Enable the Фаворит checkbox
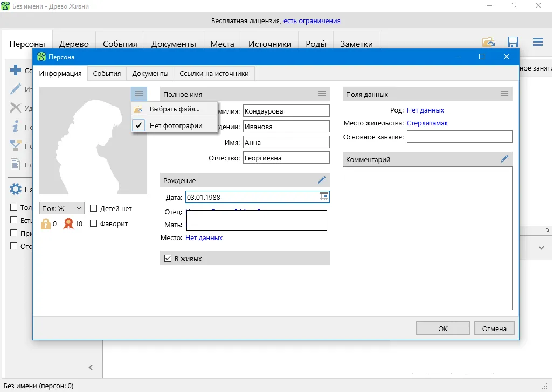Screen dimensions: 554x392 point(94,223)
